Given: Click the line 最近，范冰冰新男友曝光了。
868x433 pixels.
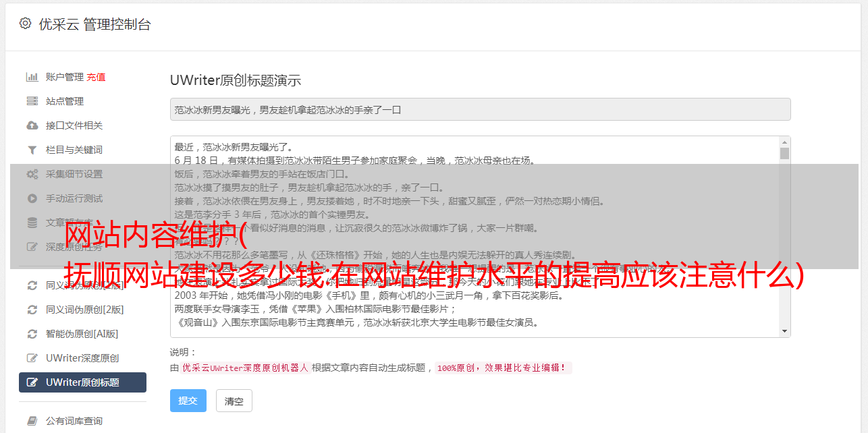Looking at the screenshot, I should [234, 147].
